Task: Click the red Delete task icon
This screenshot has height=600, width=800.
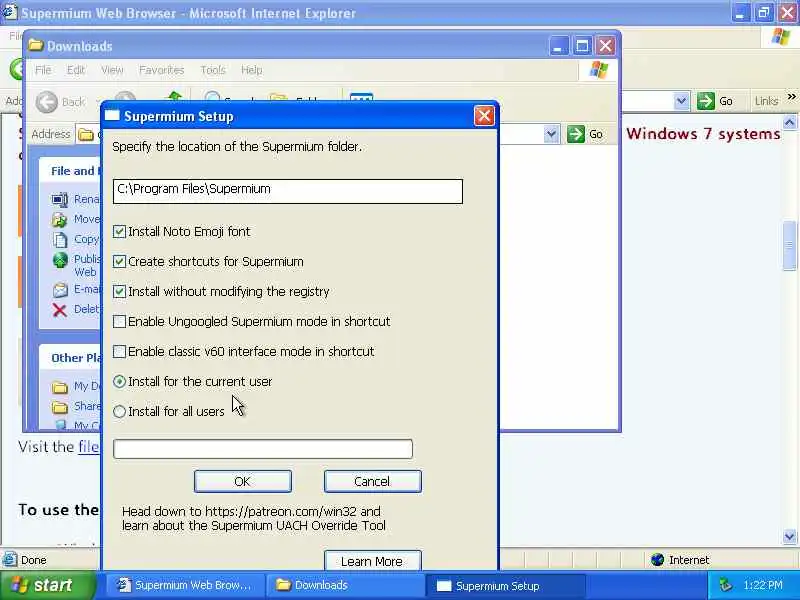Action: pyautogui.click(x=60, y=310)
